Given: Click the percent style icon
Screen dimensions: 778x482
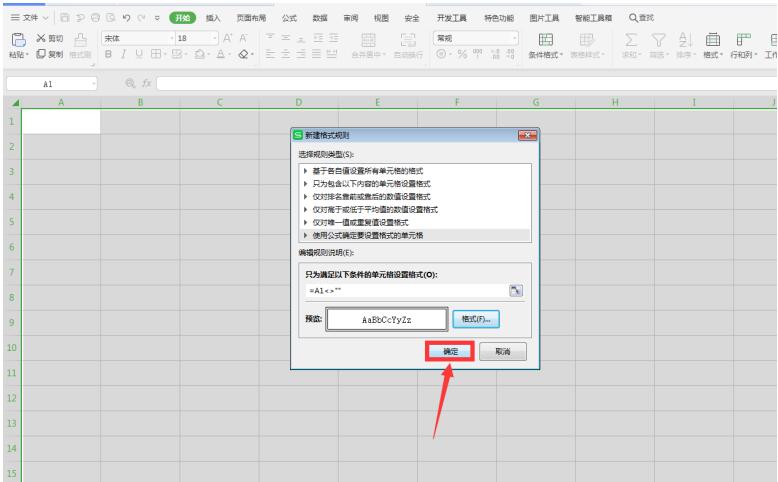Looking at the screenshot, I should click(462, 54).
